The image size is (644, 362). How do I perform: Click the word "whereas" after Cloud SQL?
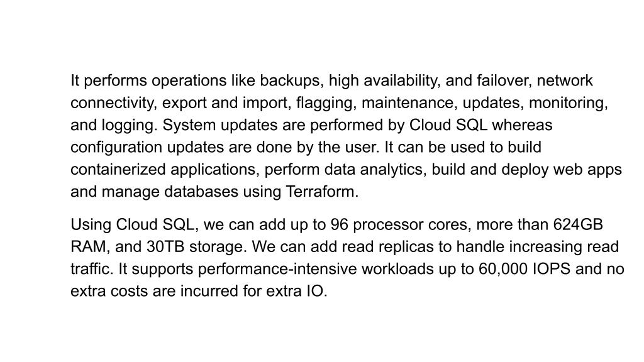click(522, 125)
